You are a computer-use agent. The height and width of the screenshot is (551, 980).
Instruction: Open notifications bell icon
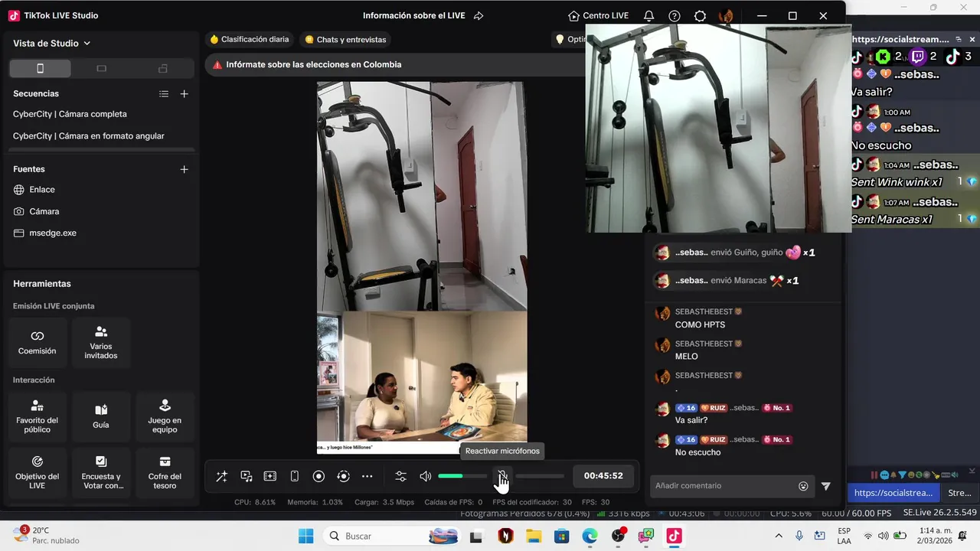click(648, 16)
